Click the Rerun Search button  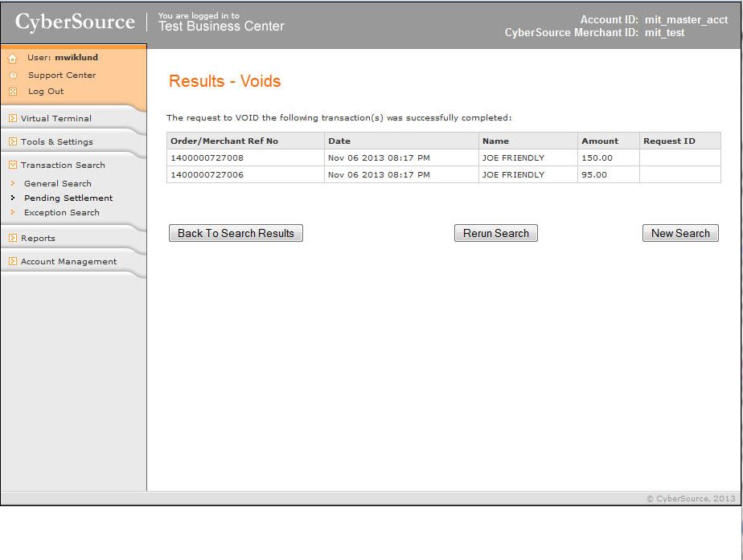(495, 233)
